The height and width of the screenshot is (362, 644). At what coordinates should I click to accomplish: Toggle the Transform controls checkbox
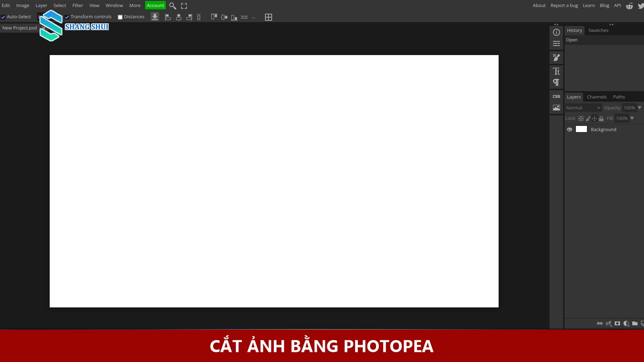coord(67,17)
